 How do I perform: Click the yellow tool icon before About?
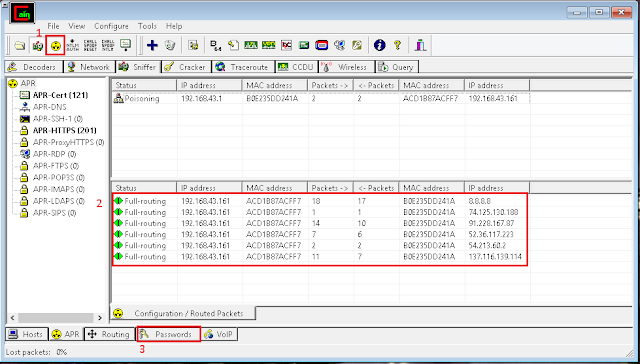click(357, 45)
